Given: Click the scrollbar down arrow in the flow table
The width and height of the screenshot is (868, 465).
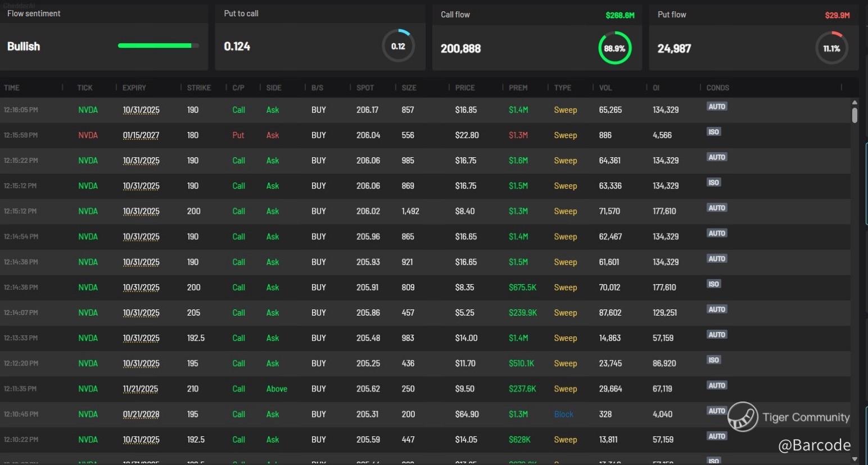Looking at the screenshot, I should 855,459.
